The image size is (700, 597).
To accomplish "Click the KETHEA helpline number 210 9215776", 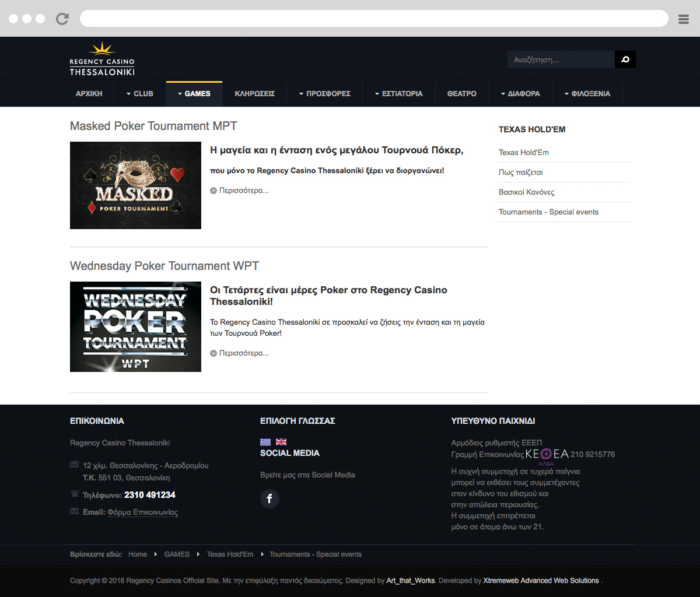I will (593, 455).
